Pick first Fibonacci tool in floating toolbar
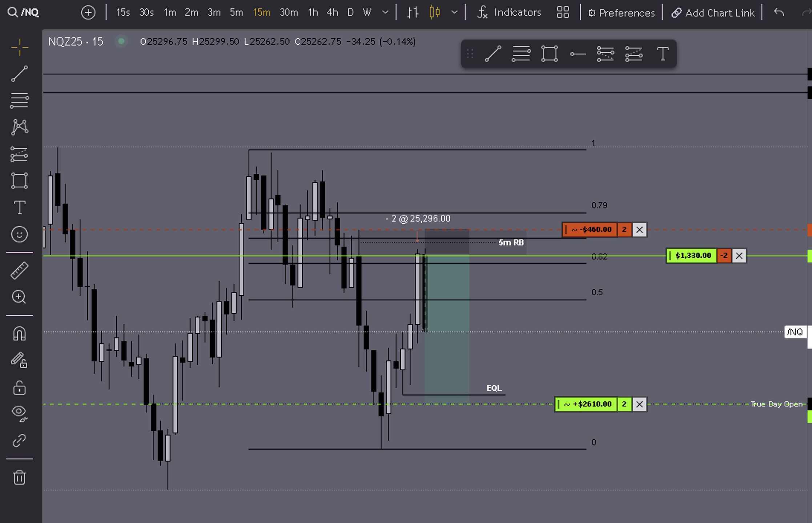The height and width of the screenshot is (523, 812). point(606,54)
